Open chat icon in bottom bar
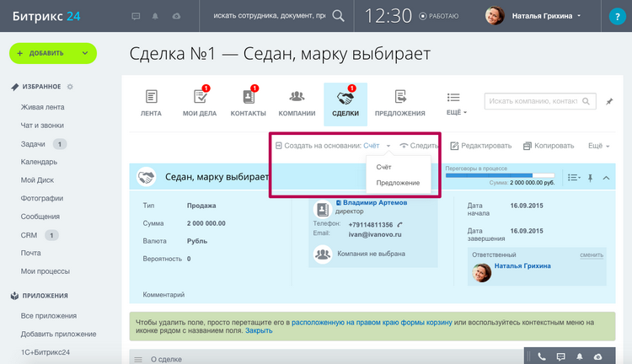The height and width of the screenshot is (364, 632). (560, 356)
